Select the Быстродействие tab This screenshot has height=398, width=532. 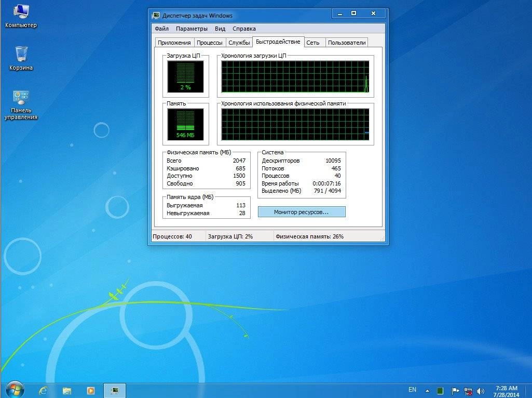(278, 42)
